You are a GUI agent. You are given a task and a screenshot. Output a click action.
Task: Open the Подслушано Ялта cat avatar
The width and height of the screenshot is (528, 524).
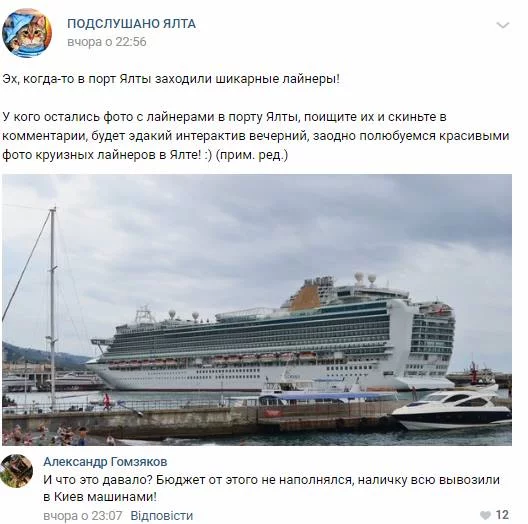tap(27, 33)
